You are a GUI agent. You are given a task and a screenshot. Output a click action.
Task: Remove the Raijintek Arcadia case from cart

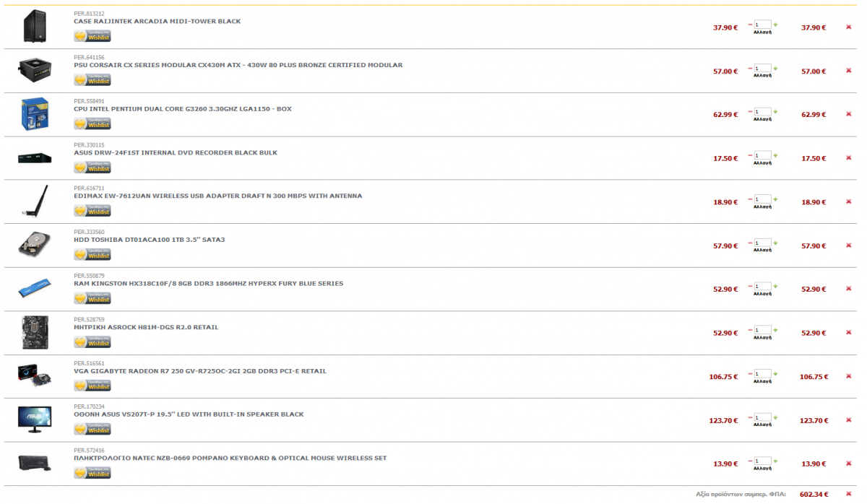click(x=848, y=27)
